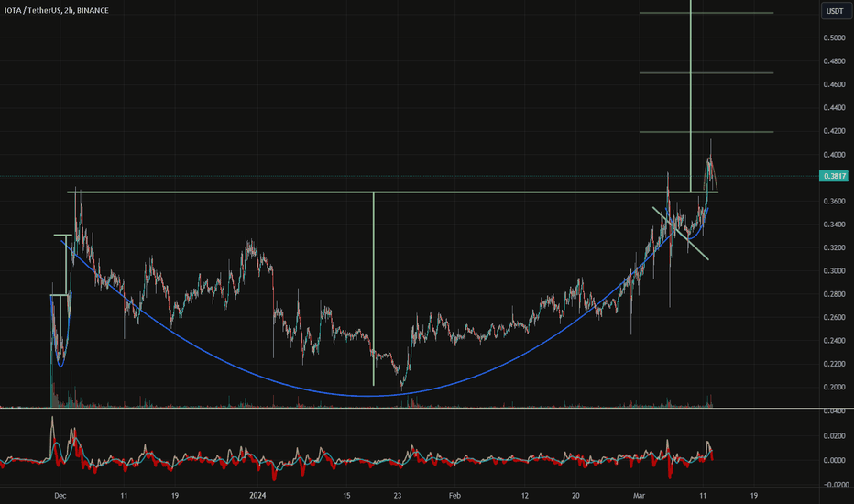Click the 0.0000 indicator scale label
This screenshot has height=504, width=854.
coord(835,460)
